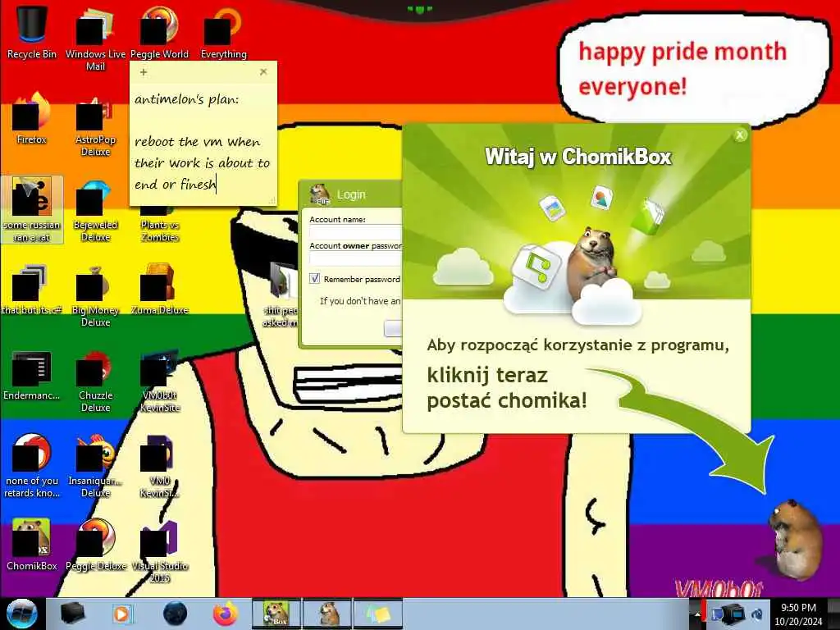This screenshot has width=840, height=630.
Task: Open Peggle Deluxe desktop shortcut
Action: (95, 545)
